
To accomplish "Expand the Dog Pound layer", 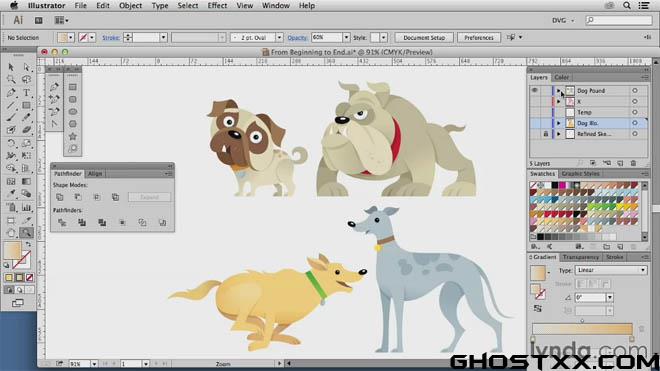I will [x=559, y=91].
